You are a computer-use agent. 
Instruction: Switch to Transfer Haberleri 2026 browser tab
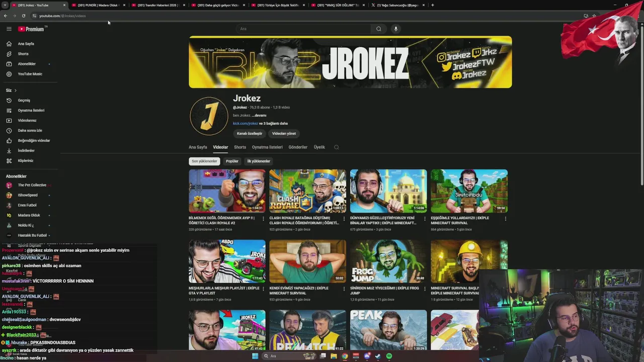pyautogui.click(x=157, y=5)
